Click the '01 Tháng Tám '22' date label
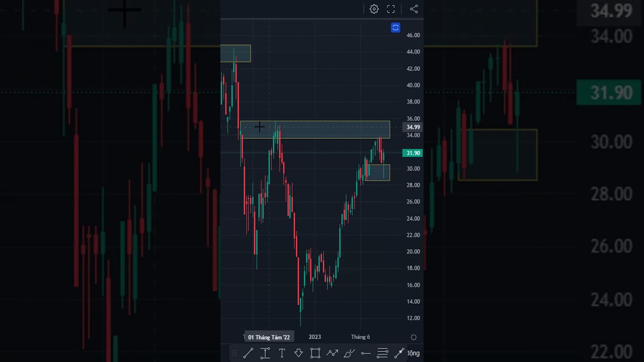This screenshot has height=362, width=644. (x=269, y=337)
